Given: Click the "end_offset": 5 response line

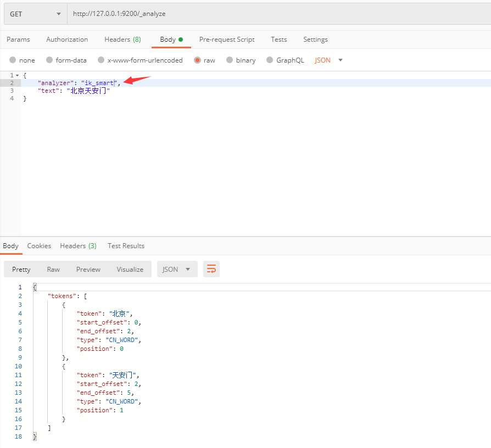Looking at the screenshot, I should click(105, 392).
